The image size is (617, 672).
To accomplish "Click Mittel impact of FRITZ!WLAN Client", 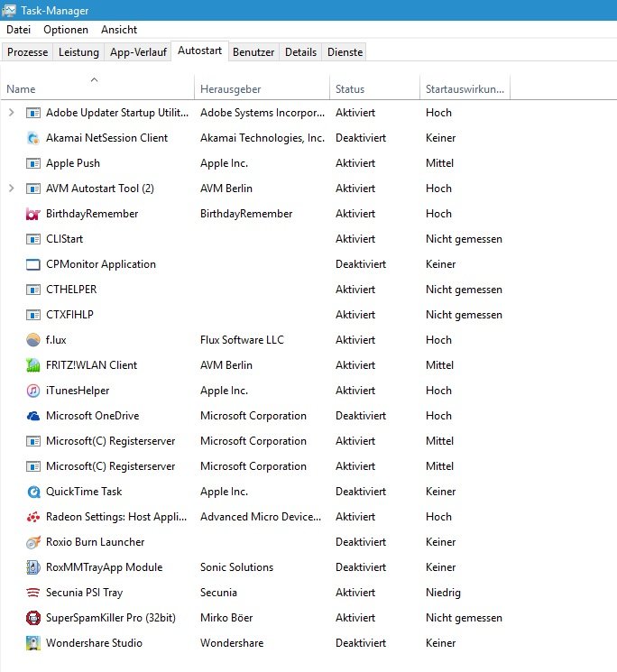I will click(439, 365).
